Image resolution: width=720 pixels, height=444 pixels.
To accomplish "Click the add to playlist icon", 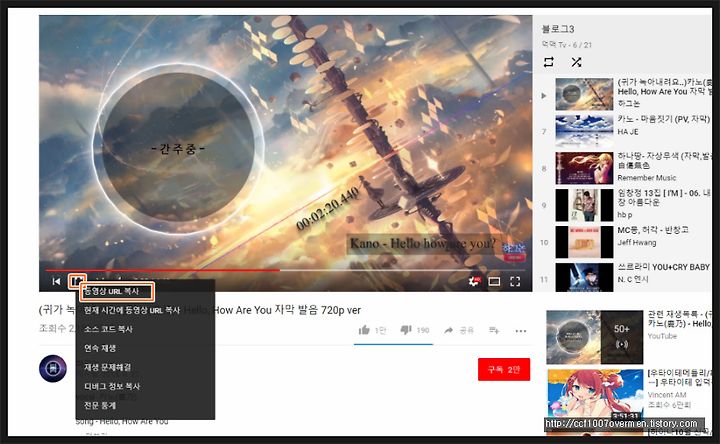I will [x=494, y=330].
